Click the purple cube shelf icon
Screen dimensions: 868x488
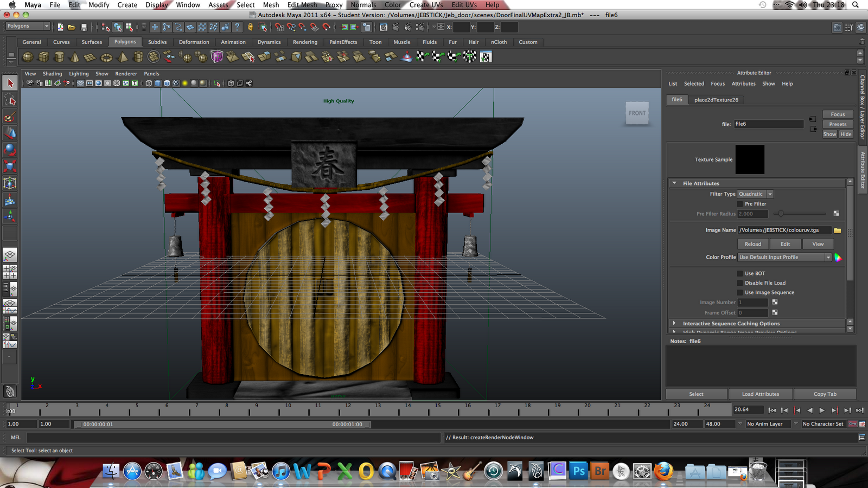coord(217,56)
